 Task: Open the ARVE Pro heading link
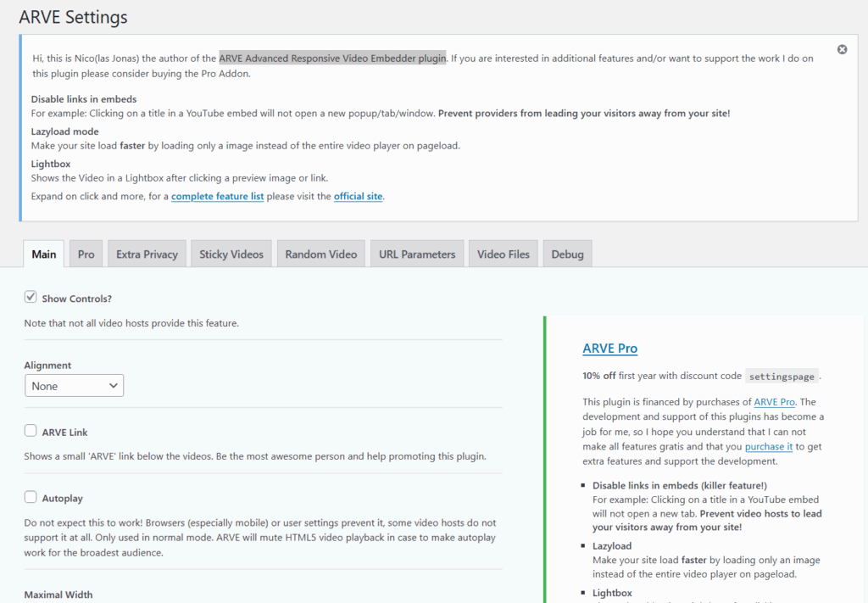point(610,349)
